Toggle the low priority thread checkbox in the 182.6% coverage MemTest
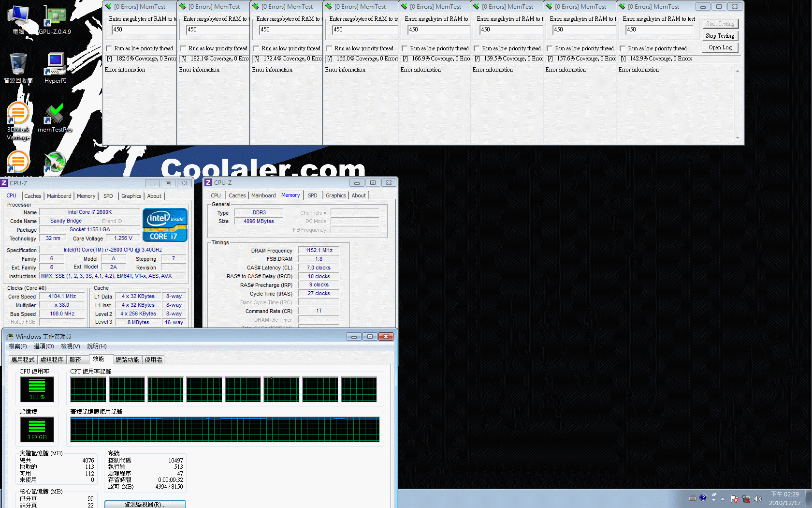Screen dimensions: 812x508 coord(109,48)
